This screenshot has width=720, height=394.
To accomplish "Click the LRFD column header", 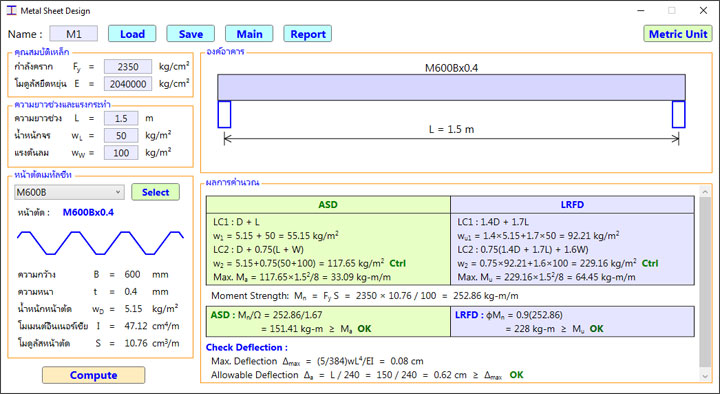I will point(572,205).
